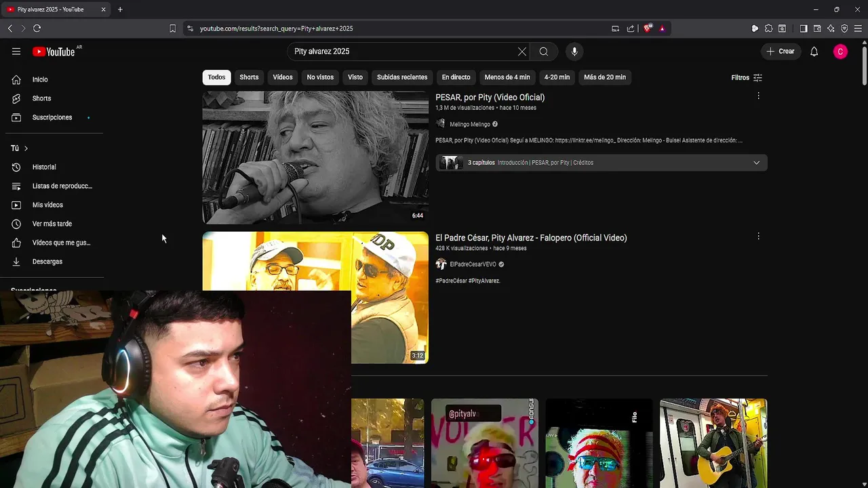The height and width of the screenshot is (488, 868).
Task: Click the site information icon by the URL
Action: click(x=190, y=28)
